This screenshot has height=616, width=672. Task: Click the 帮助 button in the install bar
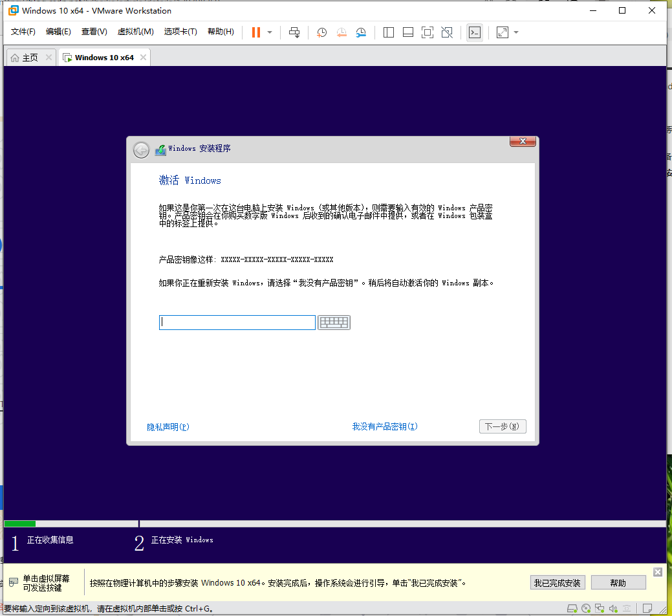(618, 583)
